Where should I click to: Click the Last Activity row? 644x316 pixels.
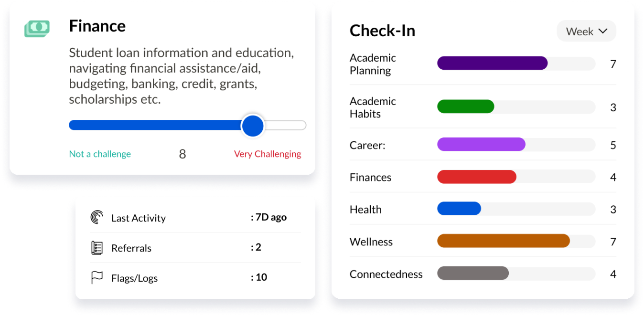pos(195,218)
